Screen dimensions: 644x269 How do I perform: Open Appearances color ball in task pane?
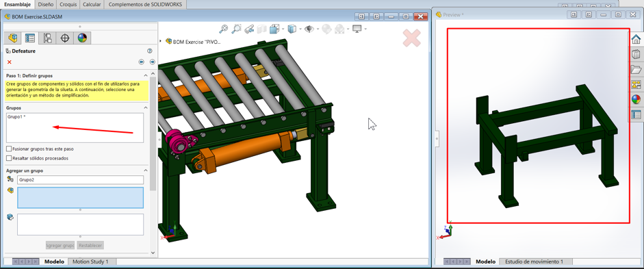click(x=636, y=100)
